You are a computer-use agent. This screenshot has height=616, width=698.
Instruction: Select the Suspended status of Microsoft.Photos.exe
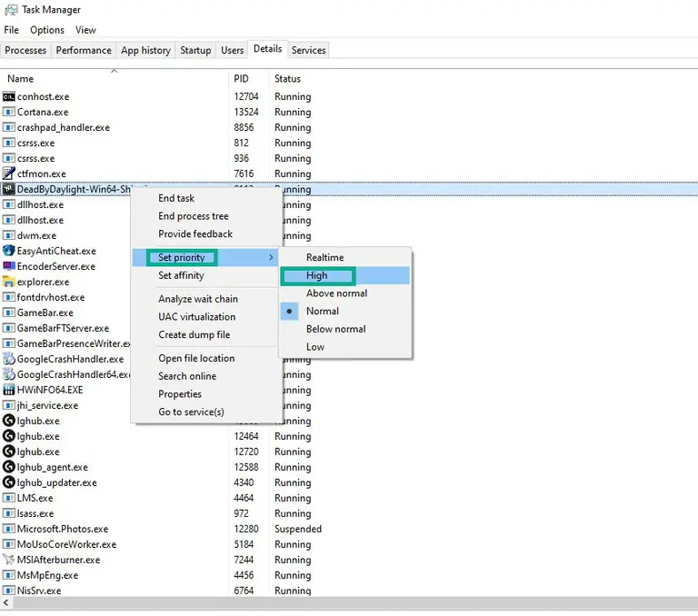coord(298,529)
